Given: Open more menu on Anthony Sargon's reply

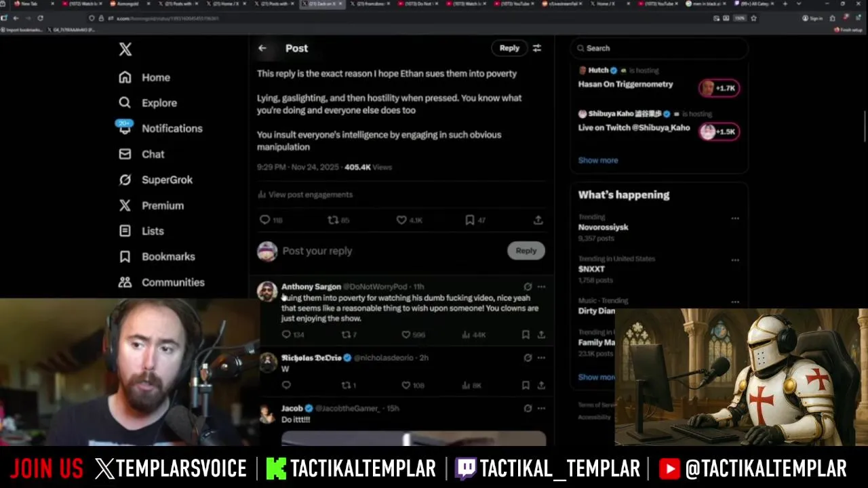Looking at the screenshot, I should [541, 287].
